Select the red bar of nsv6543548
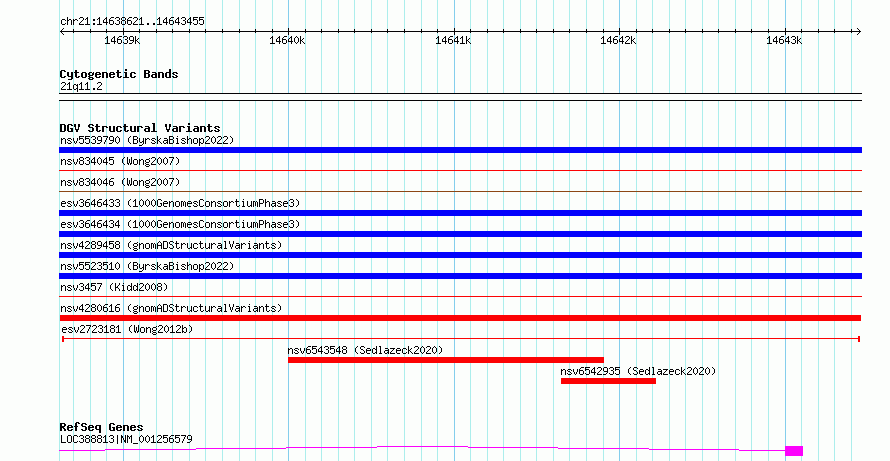Image resolution: width=890 pixels, height=461 pixels. click(446, 360)
